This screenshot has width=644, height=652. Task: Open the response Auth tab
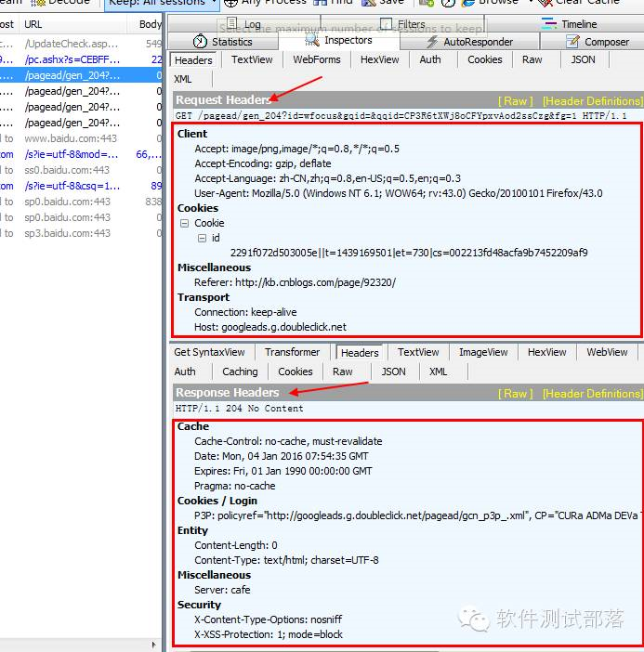185,372
